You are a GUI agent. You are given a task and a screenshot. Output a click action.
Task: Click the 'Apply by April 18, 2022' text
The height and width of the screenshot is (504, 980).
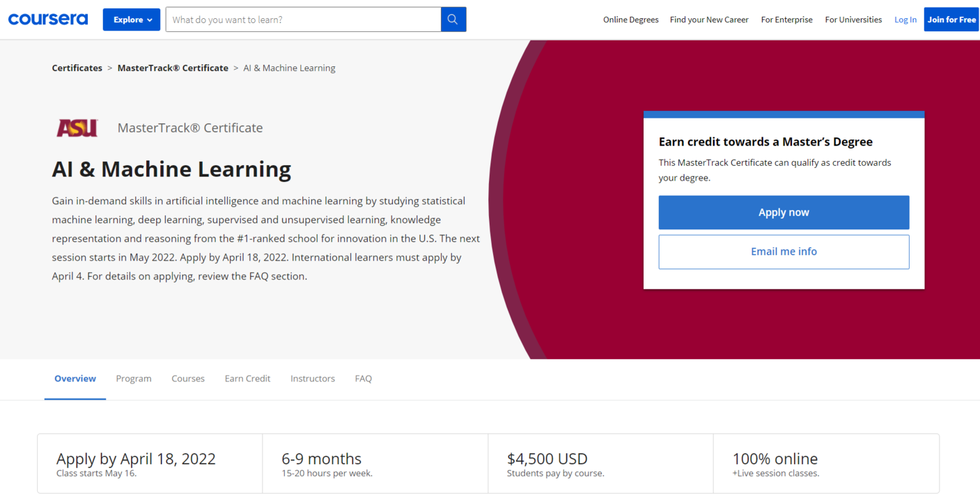136,459
